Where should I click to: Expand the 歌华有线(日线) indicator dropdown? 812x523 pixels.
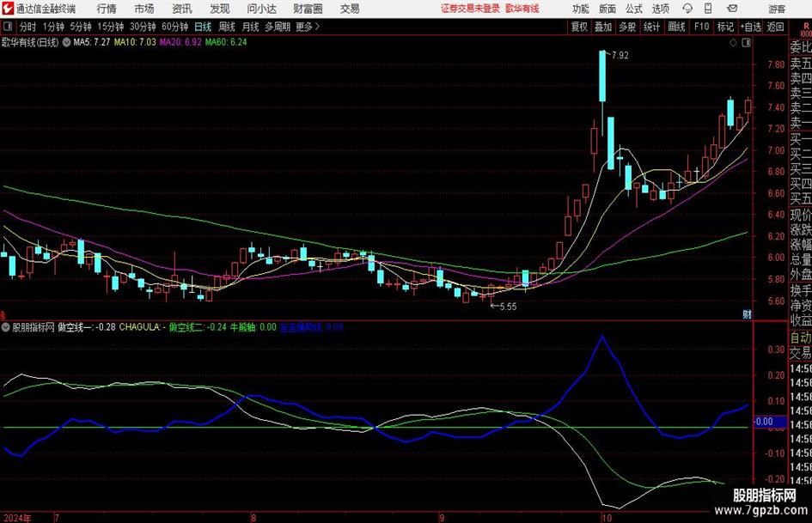pos(66,42)
